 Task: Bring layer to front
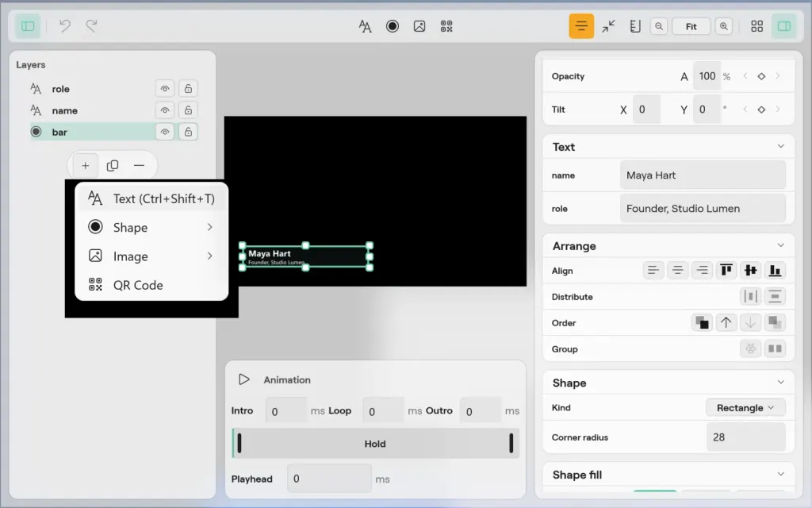[x=702, y=322]
